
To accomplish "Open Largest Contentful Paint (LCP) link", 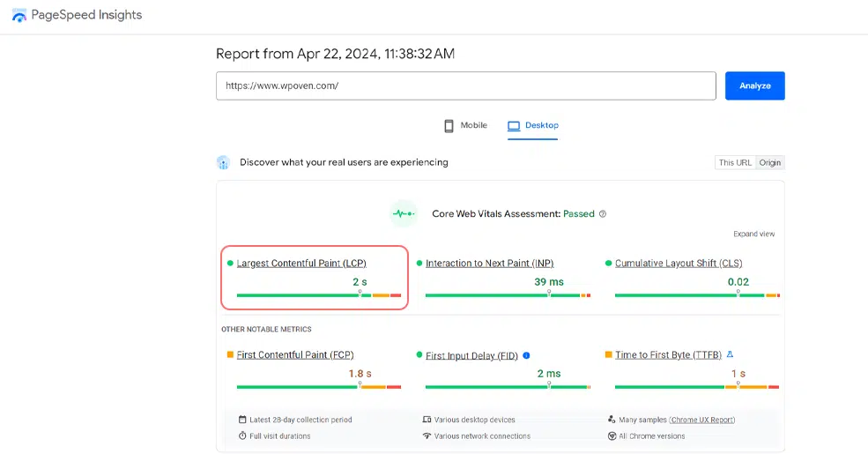I will point(301,264).
